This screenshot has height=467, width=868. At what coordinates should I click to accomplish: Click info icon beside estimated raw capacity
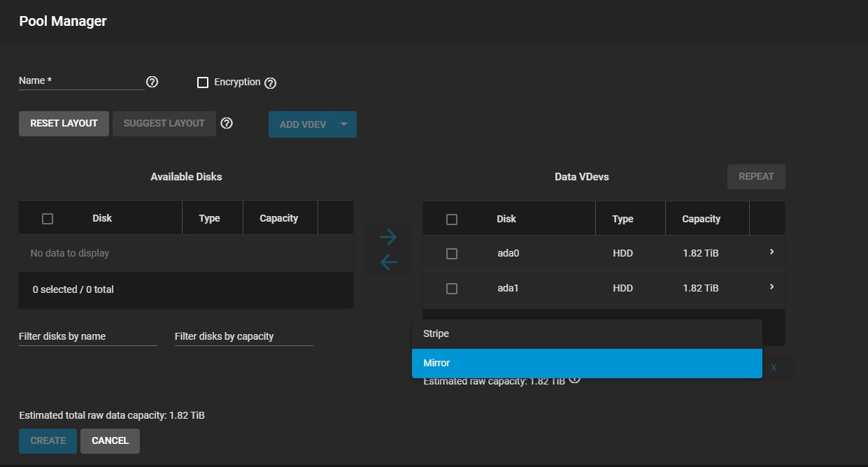pyautogui.click(x=575, y=379)
